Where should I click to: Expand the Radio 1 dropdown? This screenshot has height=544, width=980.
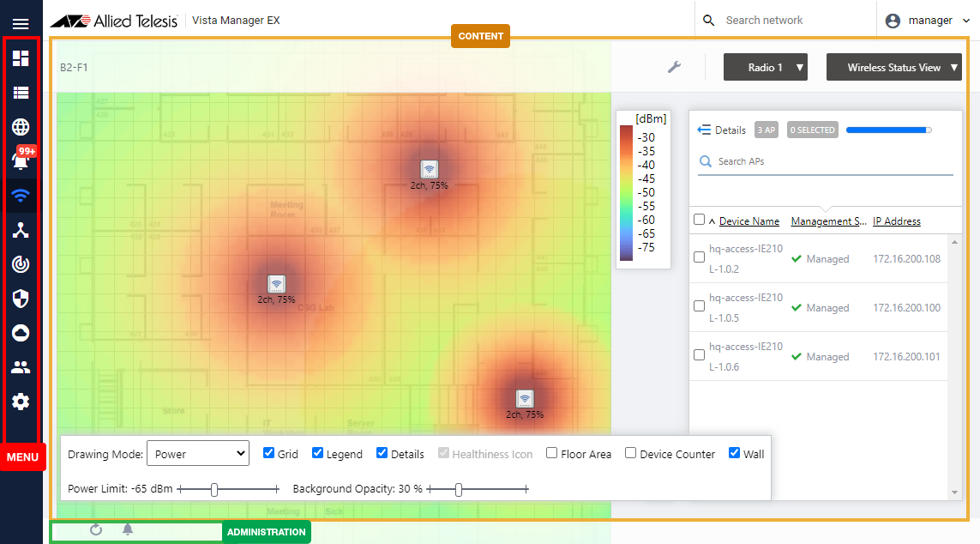(x=766, y=68)
